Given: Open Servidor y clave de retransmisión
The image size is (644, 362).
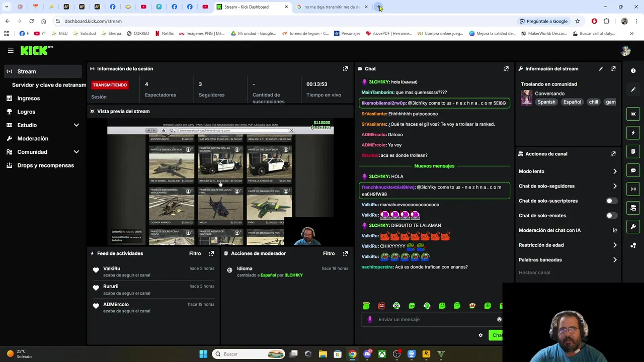Looking at the screenshot, I should click(x=49, y=85).
